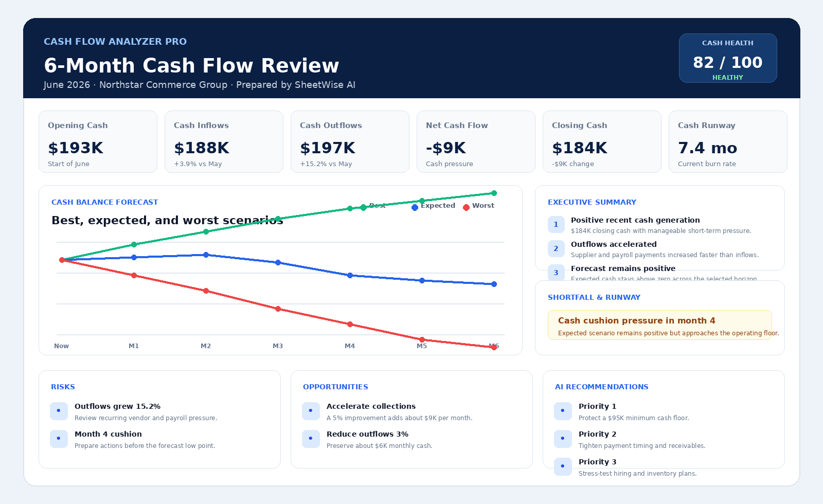
Task: Click the bullet icon beside Reduce outflows 3%
Action: point(311,439)
